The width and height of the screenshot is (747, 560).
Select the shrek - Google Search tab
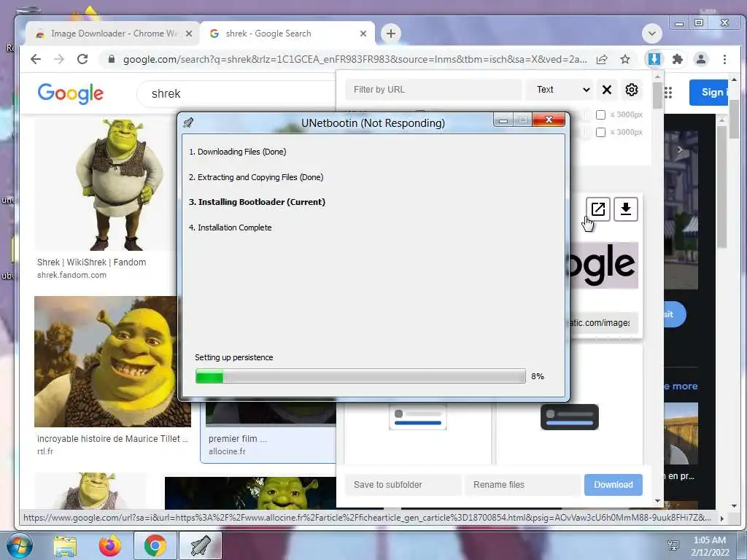click(287, 34)
